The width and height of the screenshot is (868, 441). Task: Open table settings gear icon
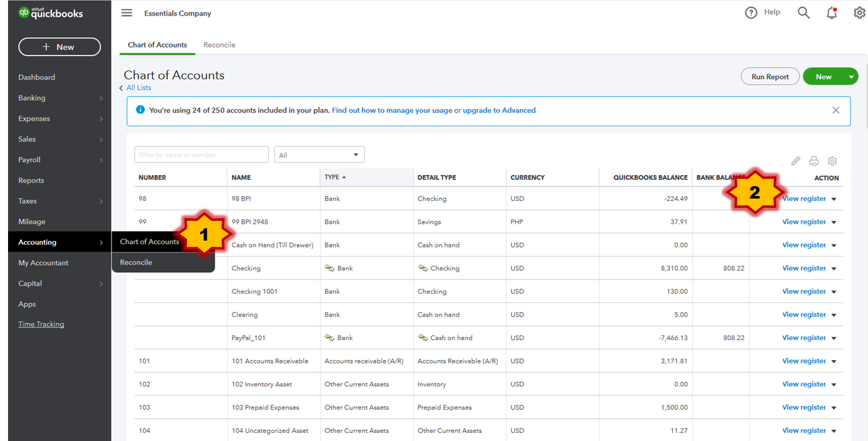(832, 161)
